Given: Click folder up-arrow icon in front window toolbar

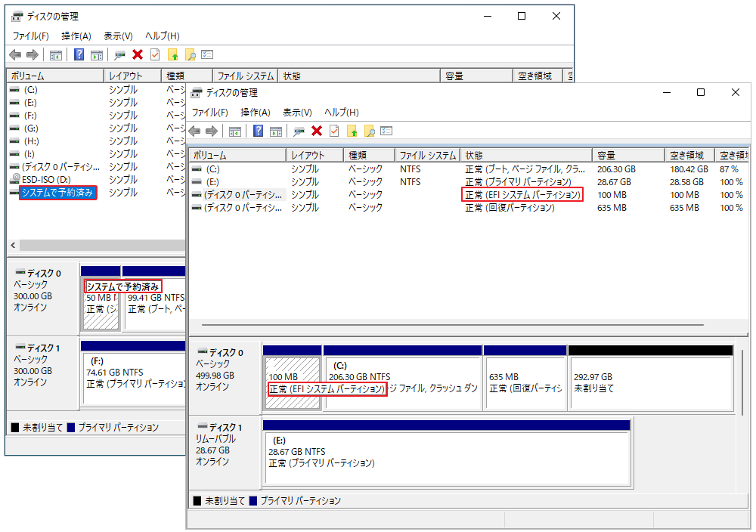Looking at the screenshot, I should tap(352, 131).
